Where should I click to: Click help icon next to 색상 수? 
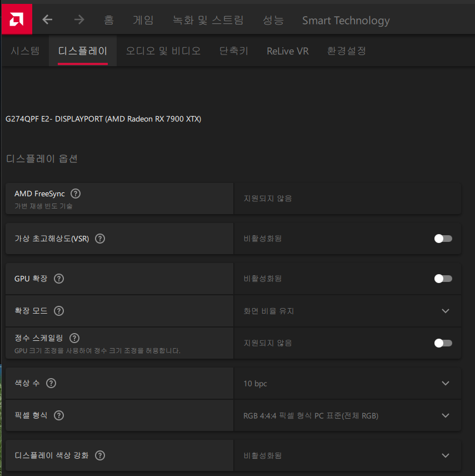click(51, 383)
